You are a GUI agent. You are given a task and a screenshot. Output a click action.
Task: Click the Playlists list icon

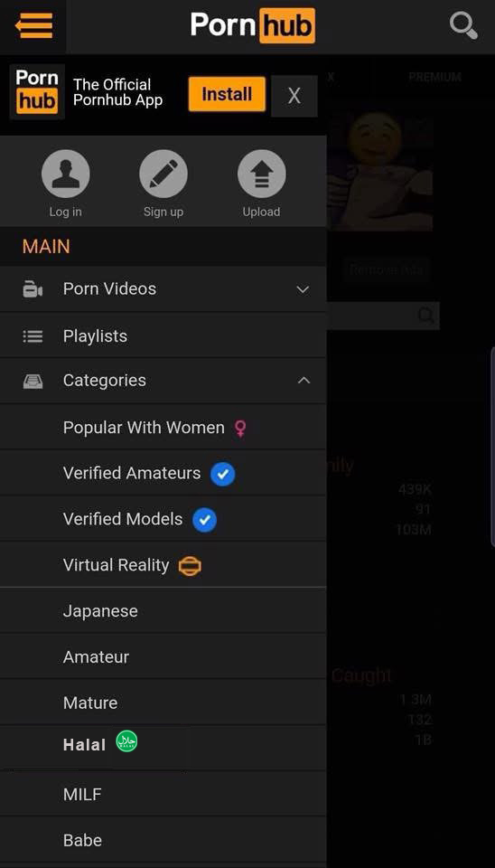[33, 336]
